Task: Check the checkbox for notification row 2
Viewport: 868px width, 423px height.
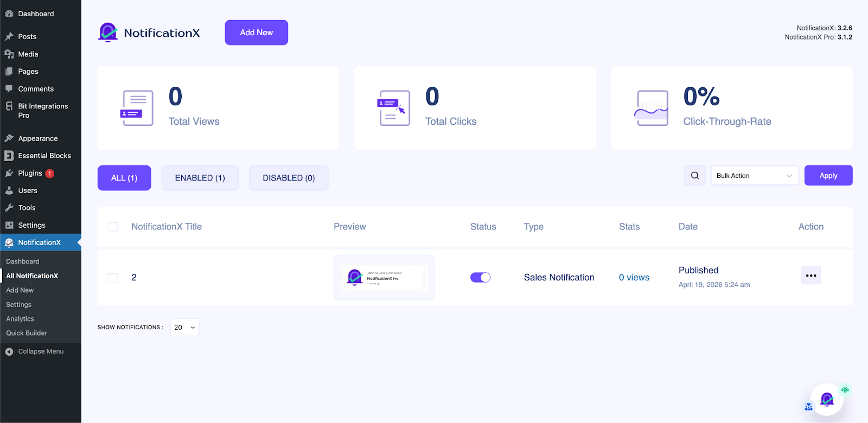Action: coord(113,278)
